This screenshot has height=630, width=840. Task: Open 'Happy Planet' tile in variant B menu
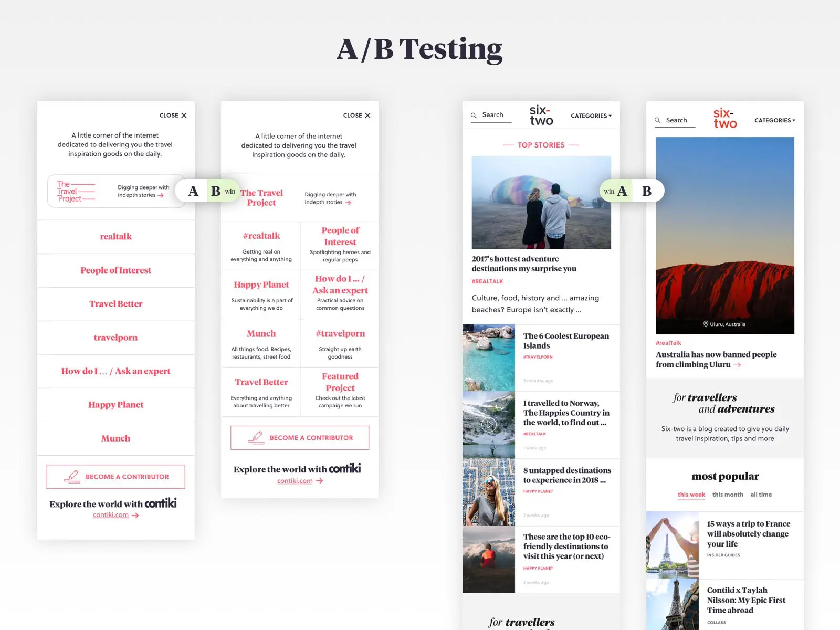(261, 295)
